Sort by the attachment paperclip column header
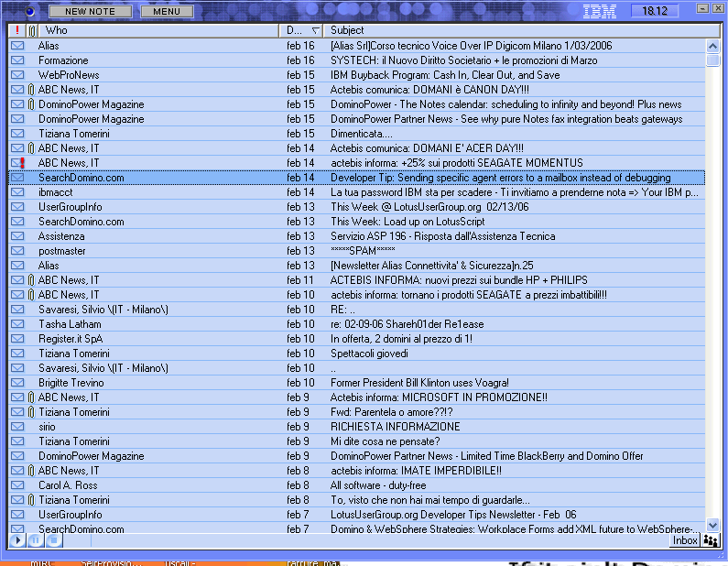Image resolution: width=728 pixels, height=566 pixels. click(x=31, y=30)
